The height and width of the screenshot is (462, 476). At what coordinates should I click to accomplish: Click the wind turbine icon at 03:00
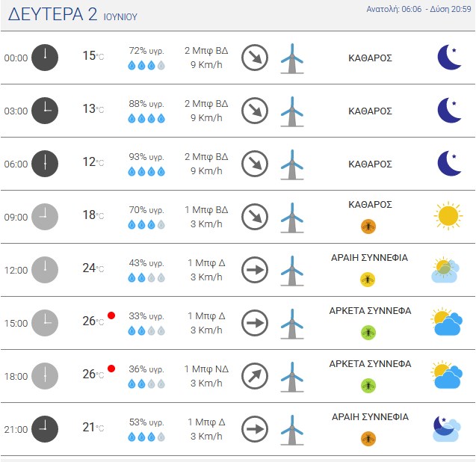(x=292, y=111)
